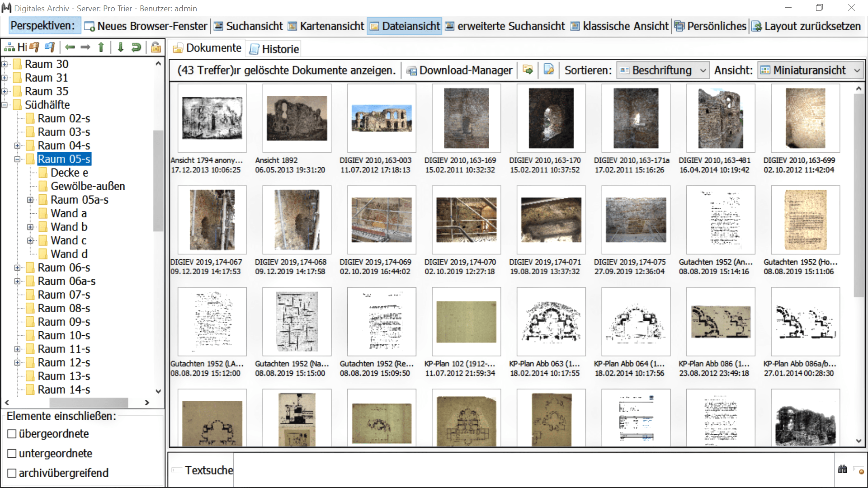868x488 pixels.
Task: Click the Raum 05-s folder icon
Action: point(30,159)
